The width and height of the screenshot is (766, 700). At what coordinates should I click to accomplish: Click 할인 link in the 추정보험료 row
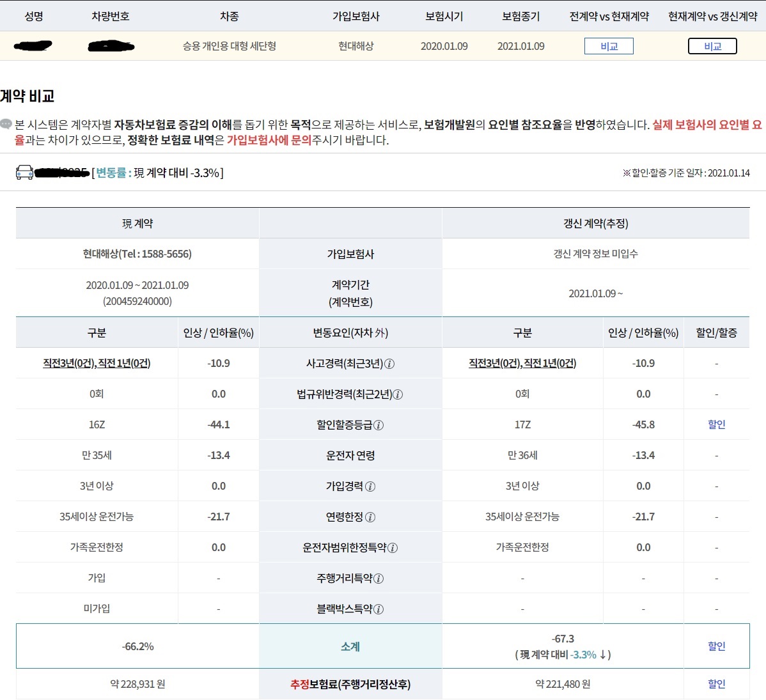716,684
